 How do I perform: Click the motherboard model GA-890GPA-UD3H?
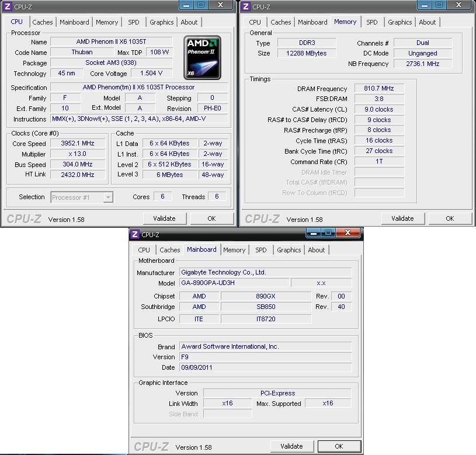coord(234,283)
